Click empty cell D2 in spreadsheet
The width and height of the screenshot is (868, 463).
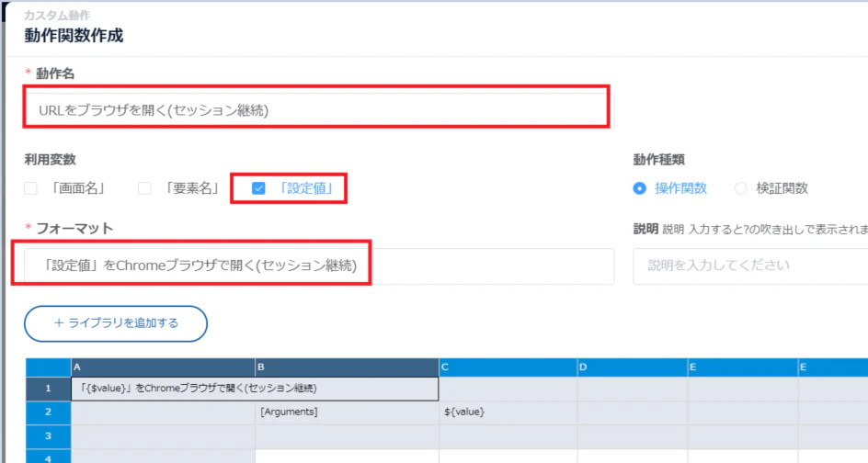pyautogui.click(x=633, y=412)
